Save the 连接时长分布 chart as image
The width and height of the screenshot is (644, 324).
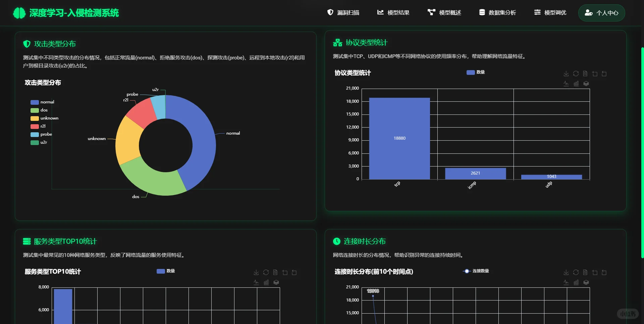566,272
